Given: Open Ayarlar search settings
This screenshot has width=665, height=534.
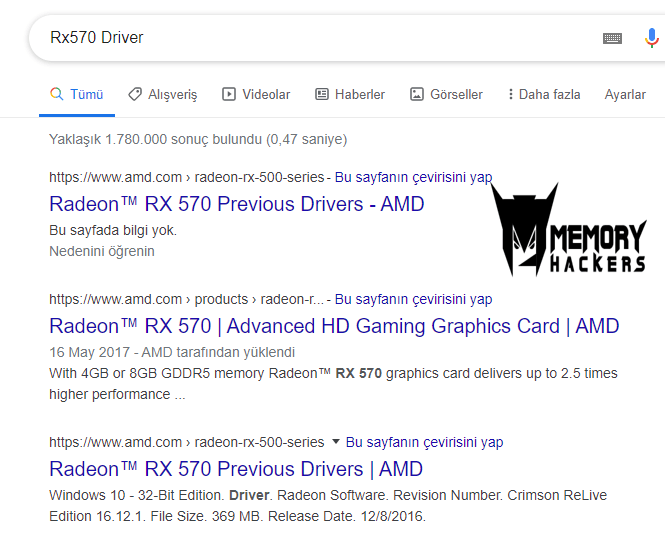Looking at the screenshot, I should [x=625, y=94].
